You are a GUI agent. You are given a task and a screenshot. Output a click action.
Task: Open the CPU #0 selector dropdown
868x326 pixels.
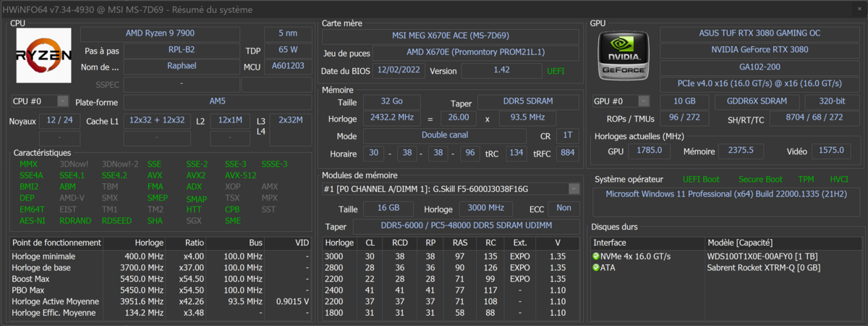41,101
